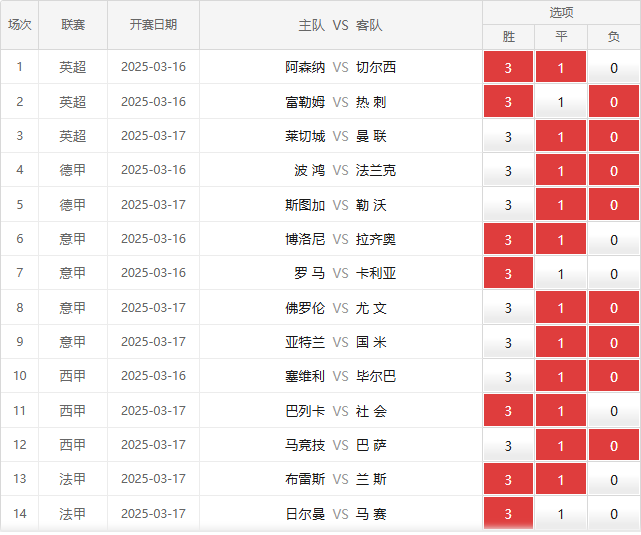
Task: Toggle draw option 1 for 亚特兰 VS 国米
Action: [561, 342]
